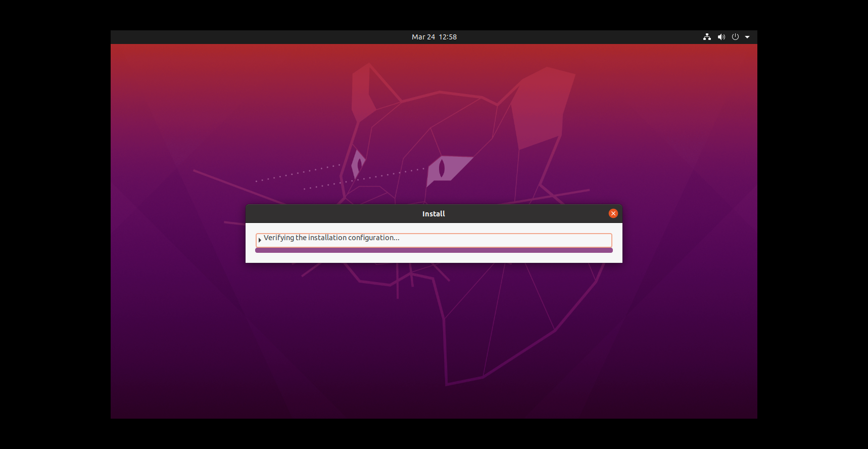Click the purple installation progress bar
This screenshot has width=868, height=449.
[434, 250]
